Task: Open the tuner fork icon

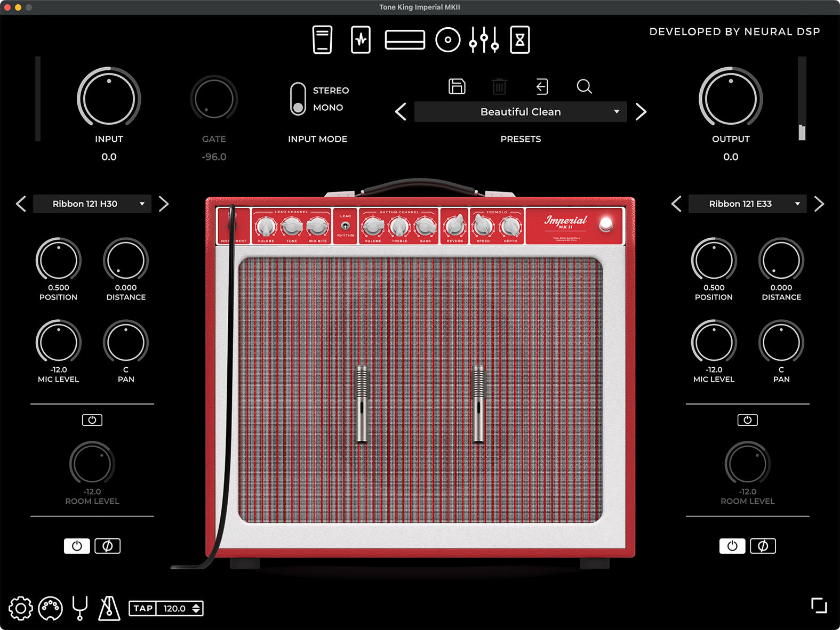Action: (80, 608)
